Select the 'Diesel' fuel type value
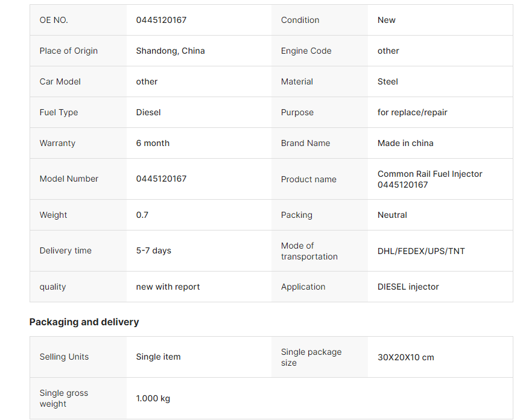Screen dimensions: 523x420 tap(148, 112)
